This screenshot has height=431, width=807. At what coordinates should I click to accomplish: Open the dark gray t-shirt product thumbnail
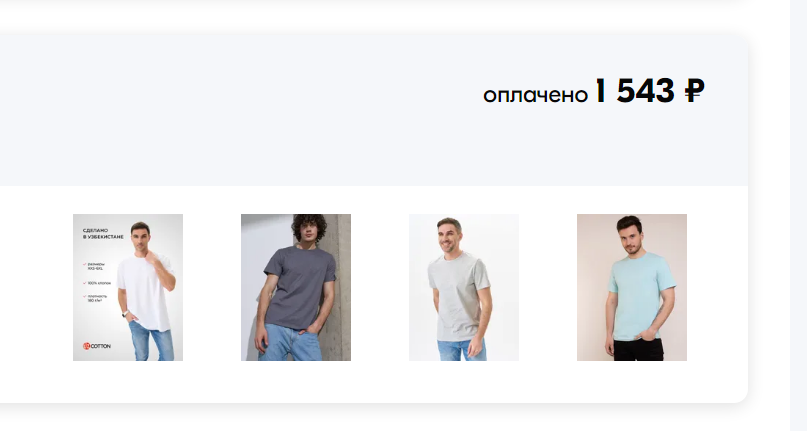pos(296,287)
